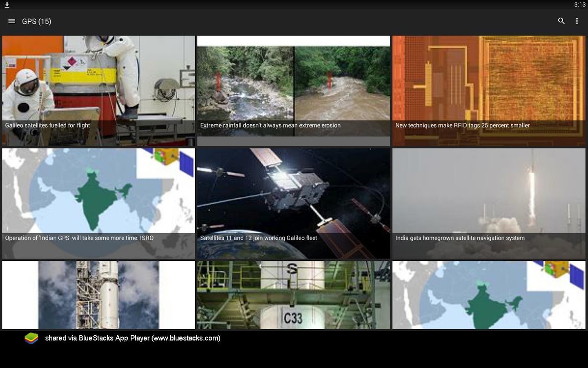588x368 pixels.
Task: Open the India map article thumbnail bottom right
Action: [488, 294]
